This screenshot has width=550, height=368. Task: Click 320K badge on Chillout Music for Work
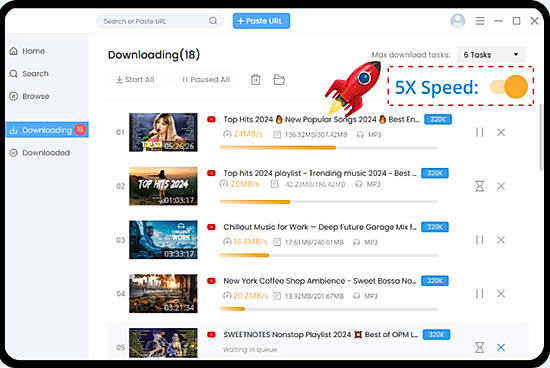pyautogui.click(x=435, y=227)
